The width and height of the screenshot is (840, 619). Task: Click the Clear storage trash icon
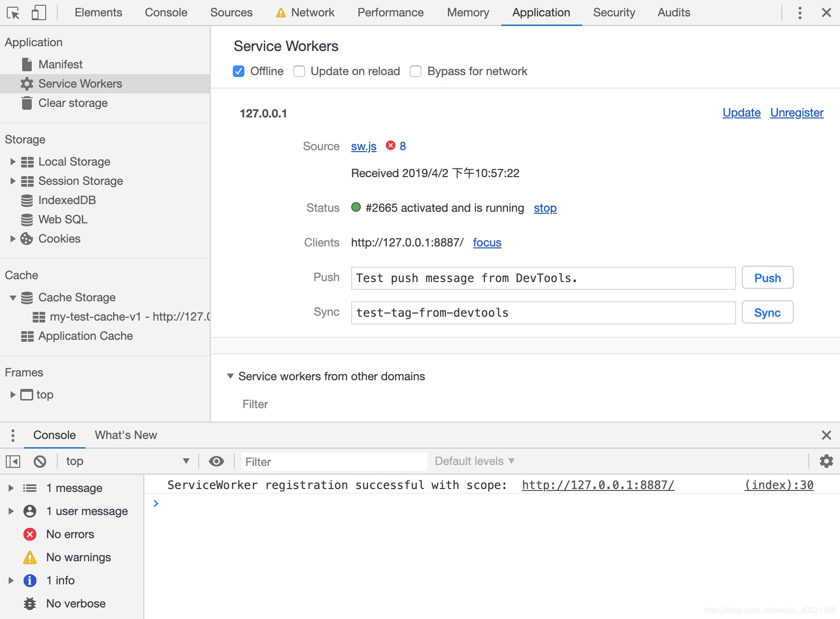(27, 103)
